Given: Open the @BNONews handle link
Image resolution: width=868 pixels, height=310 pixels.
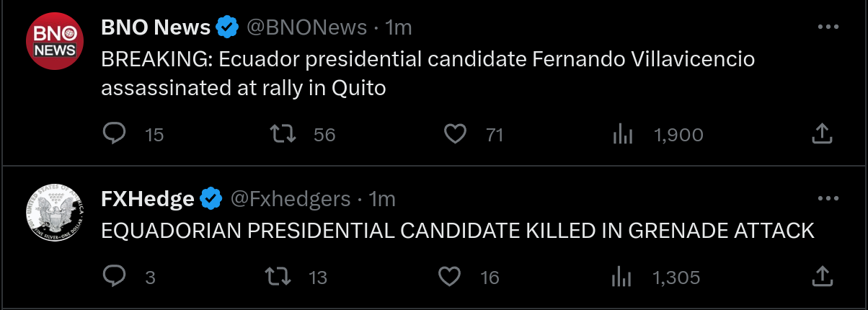Looking at the screenshot, I should 307,27.
